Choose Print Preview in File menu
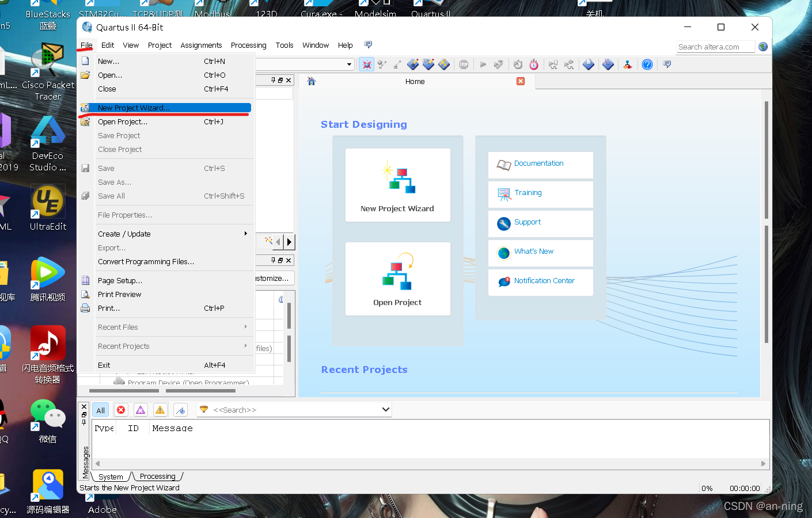The height and width of the screenshot is (518, 812). pos(165,294)
